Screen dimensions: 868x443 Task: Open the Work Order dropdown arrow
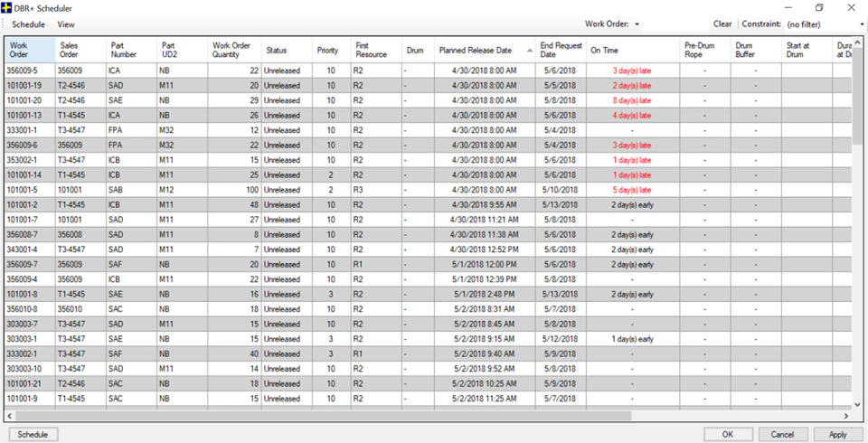point(637,24)
